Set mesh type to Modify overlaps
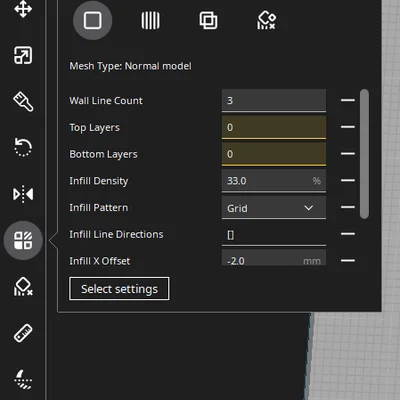Screen dimensions: 400x400 (x=208, y=21)
